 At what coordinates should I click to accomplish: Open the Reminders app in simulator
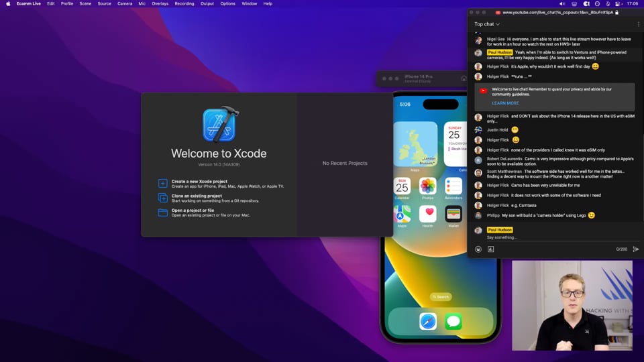453,186
